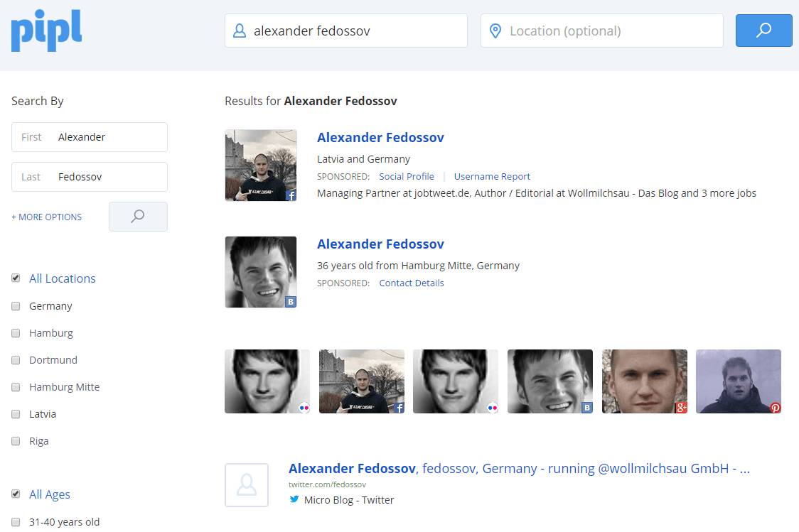Click the Facebook thumbnail in photo strip
The width and height of the screenshot is (799, 532).
(x=362, y=381)
